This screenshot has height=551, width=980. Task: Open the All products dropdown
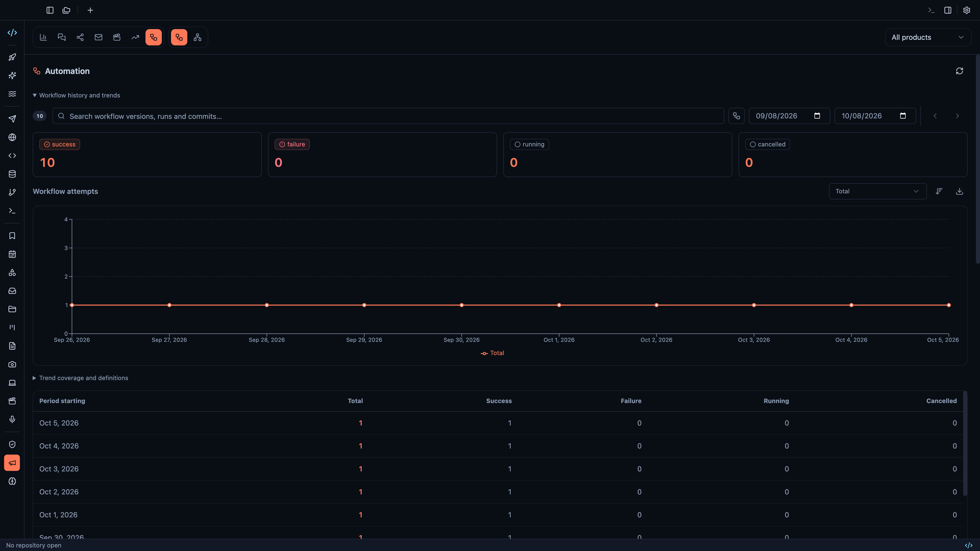coord(928,37)
